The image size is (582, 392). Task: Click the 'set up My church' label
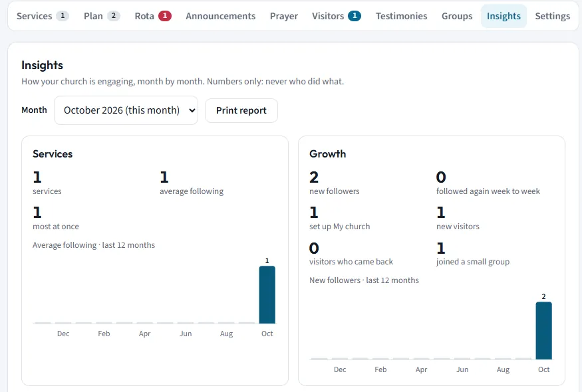coord(340,227)
